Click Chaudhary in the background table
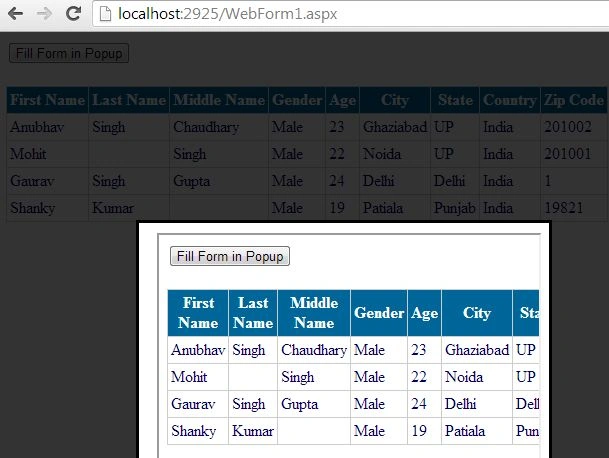Screen dimensions: 609x458 tap(206, 127)
